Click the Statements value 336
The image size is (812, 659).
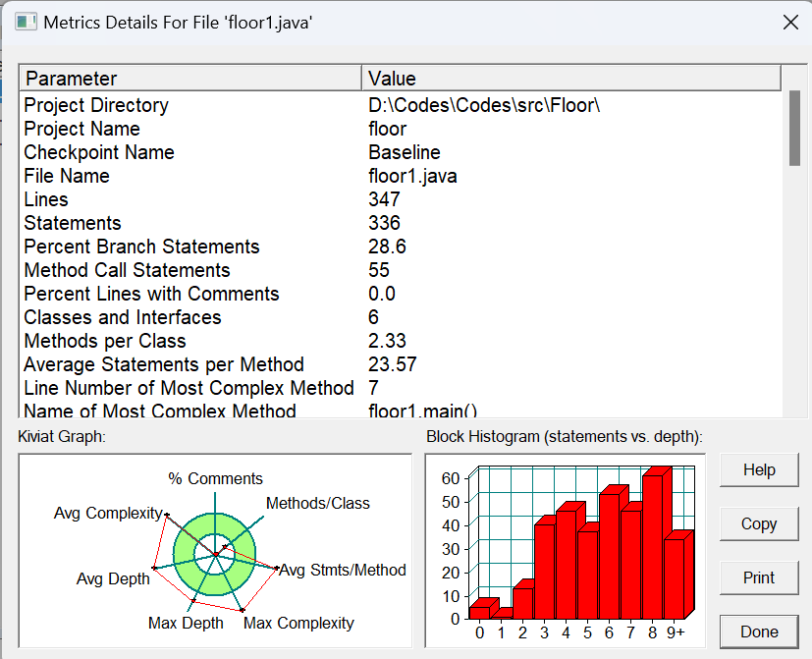click(384, 223)
